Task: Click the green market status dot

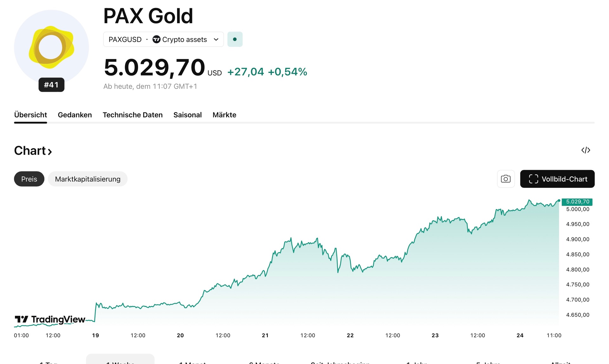Action: (235, 39)
